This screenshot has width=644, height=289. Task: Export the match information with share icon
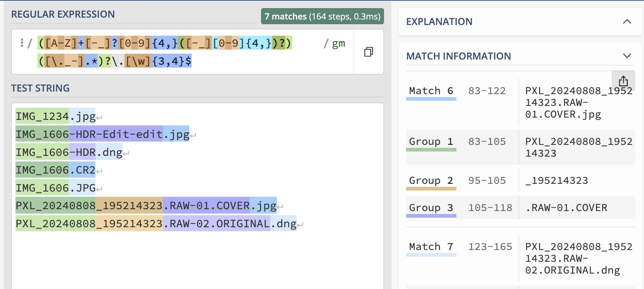623,81
